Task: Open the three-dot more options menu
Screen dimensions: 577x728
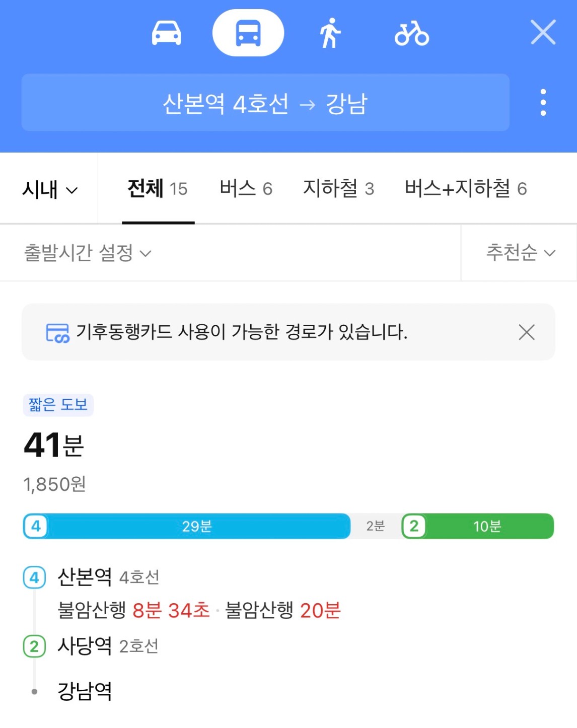Action: tap(543, 103)
